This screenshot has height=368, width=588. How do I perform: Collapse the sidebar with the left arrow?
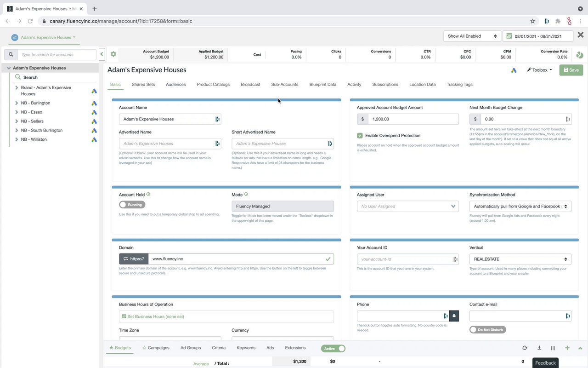tap(102, 54)
